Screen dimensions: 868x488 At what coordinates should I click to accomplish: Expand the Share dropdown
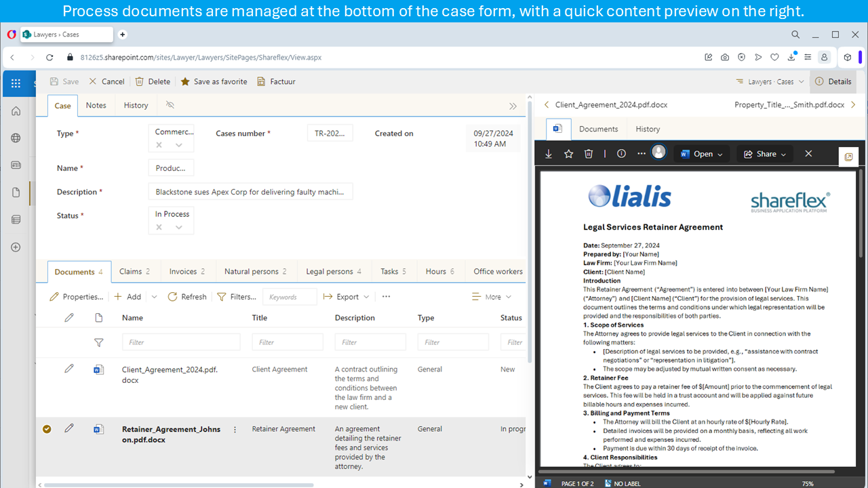pyautogui.click(x=784, y=155)
